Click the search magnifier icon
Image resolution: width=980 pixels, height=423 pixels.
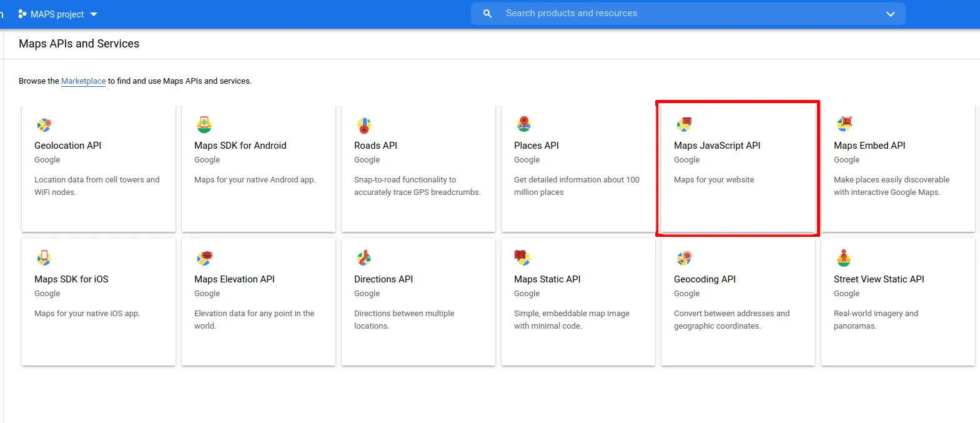coord(488,13)
